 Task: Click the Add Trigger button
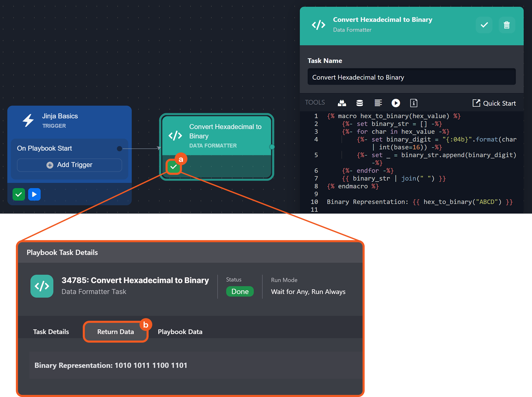tap(69, 165)
